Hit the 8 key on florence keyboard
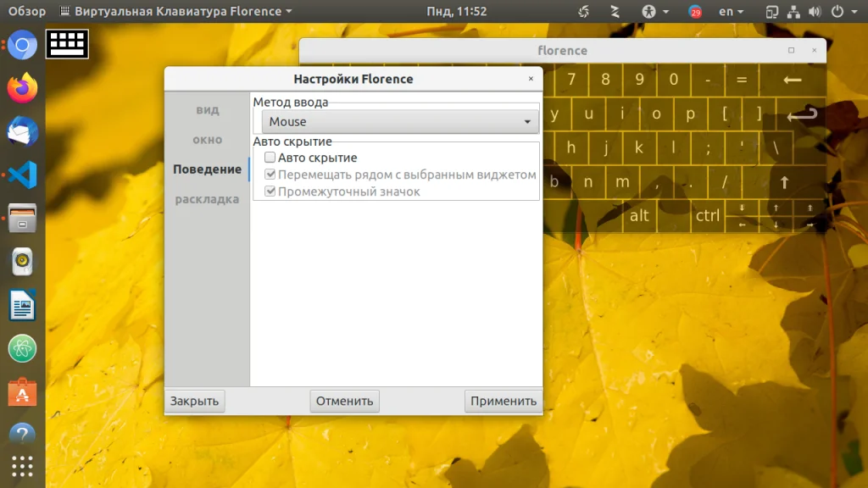The width and height of the screenshot is (868, 488). [x=605, y=80]
